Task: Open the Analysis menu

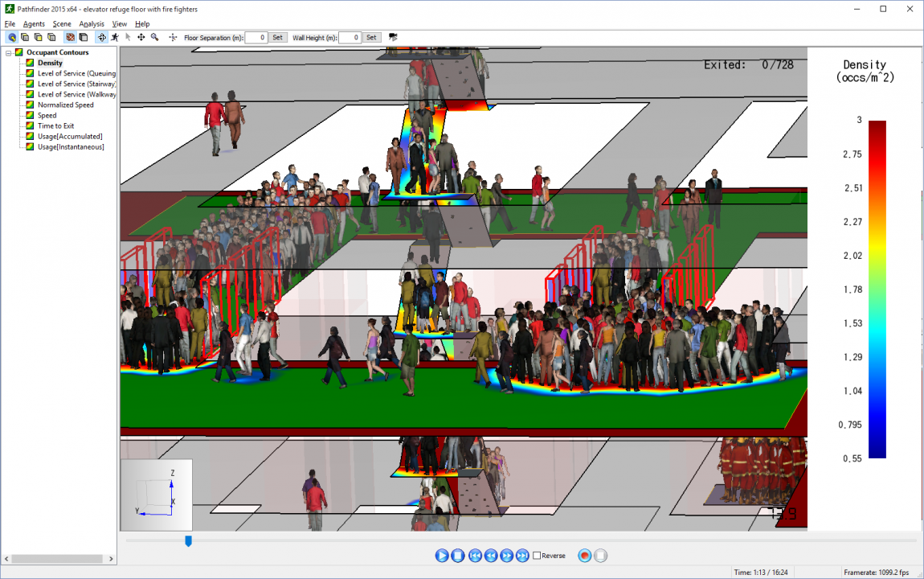Action: (x=92, y=23)
